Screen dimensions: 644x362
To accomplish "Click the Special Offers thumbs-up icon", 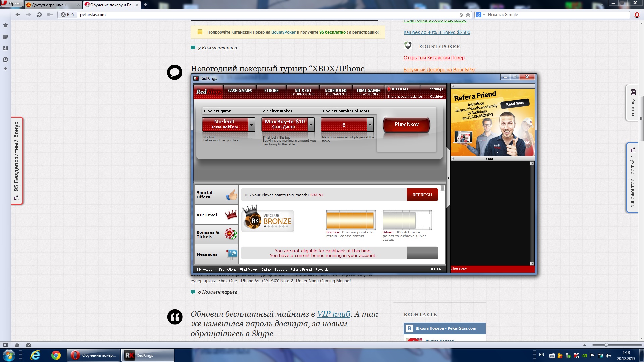I will coord(231,195).
